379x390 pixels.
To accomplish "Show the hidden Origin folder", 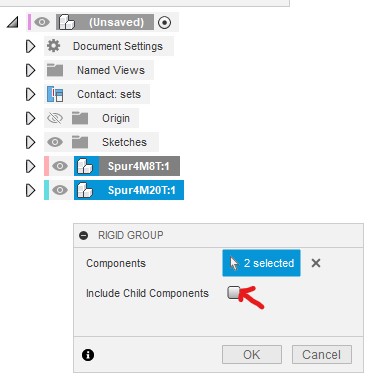I will (55, 118).
